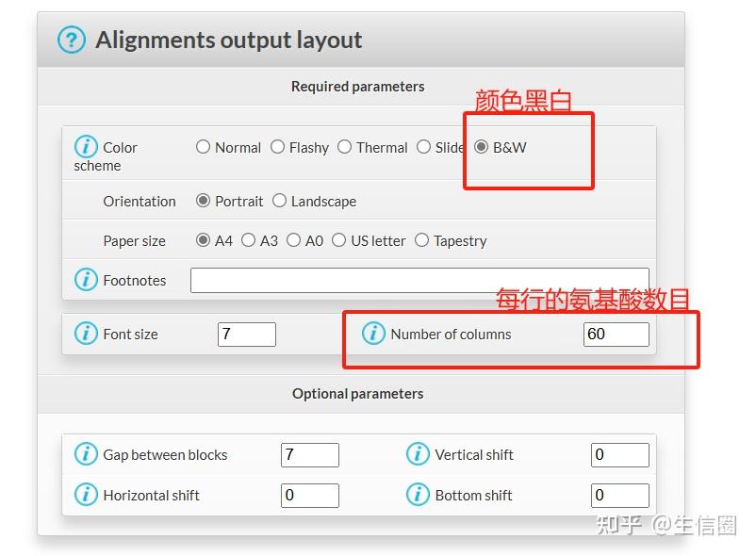This screenshot has width=756, height=556.
Task: Focus the Number of columns field
Action: (x=616, y=334)
